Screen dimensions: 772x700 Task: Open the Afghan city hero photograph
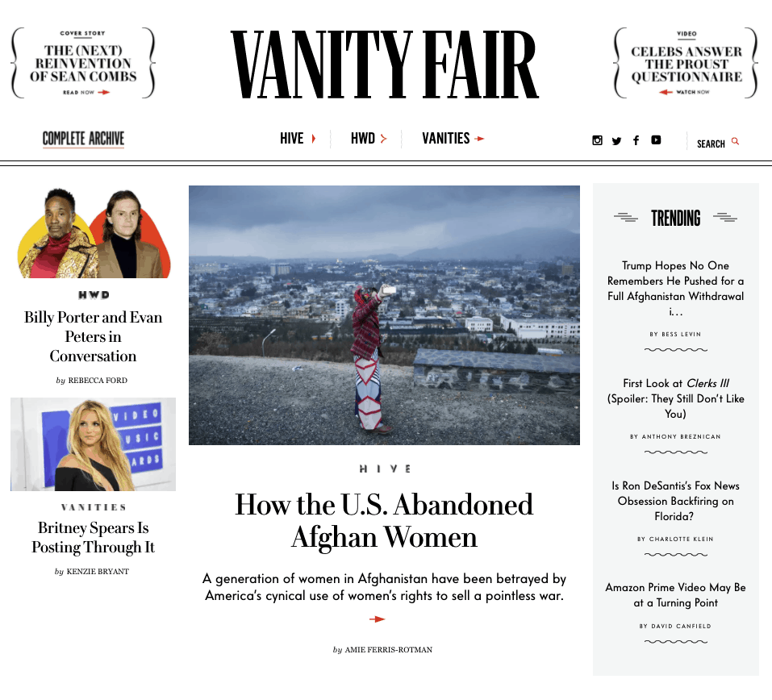[x=384, y=315]
